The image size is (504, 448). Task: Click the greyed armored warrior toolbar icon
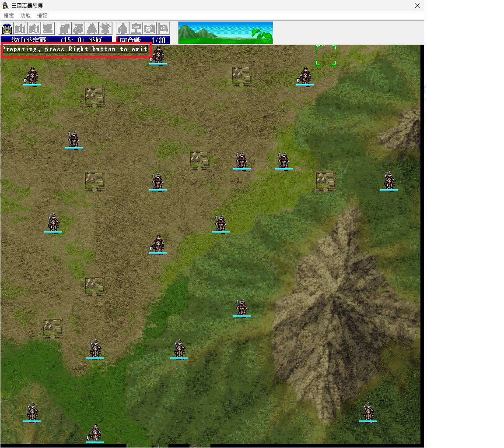105,28
